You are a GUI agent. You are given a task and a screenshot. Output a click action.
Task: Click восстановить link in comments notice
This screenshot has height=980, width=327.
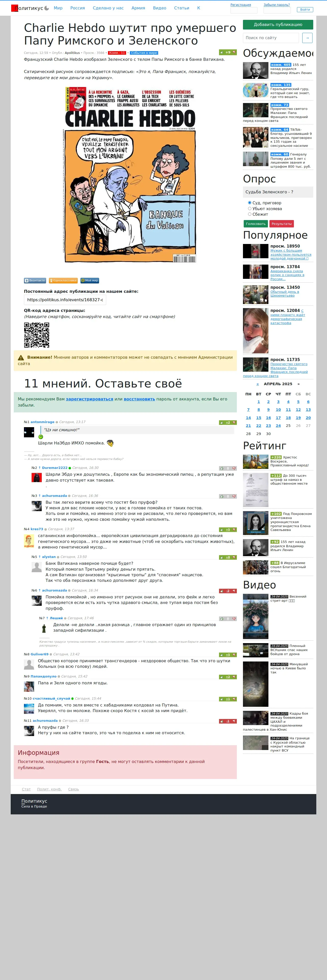[139, 399]
